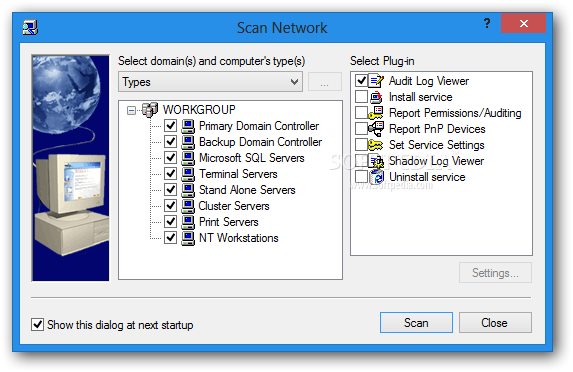The image size is (573, 372).
Task: Select the Audit Log Viewer list entry text
Action: click(x=429, y=81)
